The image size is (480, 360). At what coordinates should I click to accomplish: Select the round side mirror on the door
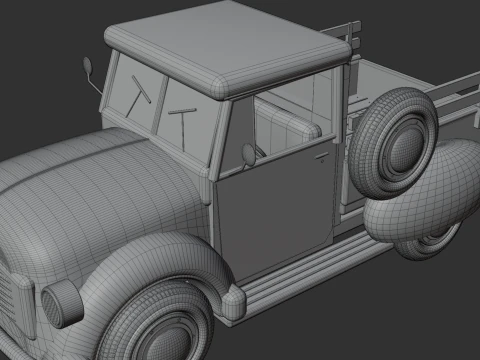[249, 155]
